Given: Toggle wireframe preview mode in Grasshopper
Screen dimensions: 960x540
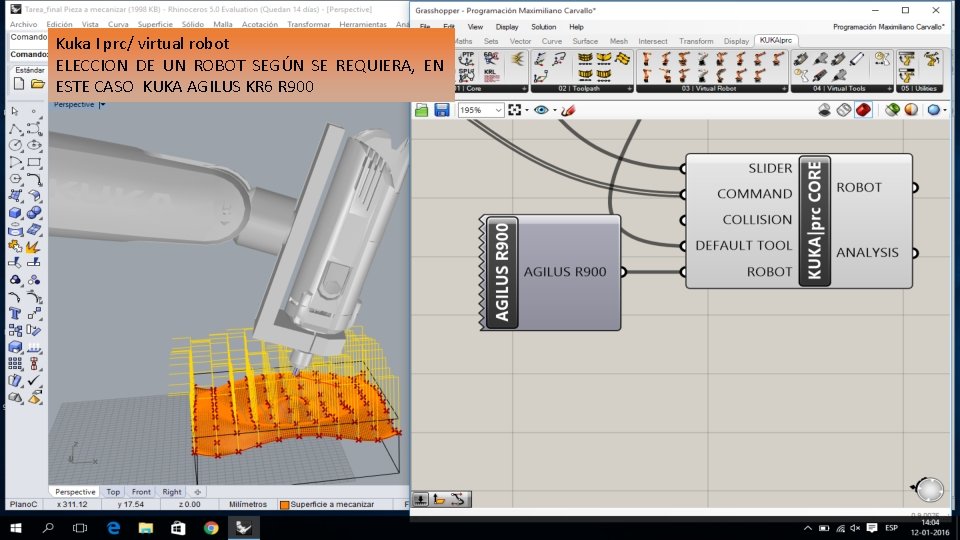Looking at the screenshot, I should coord(844,110).
